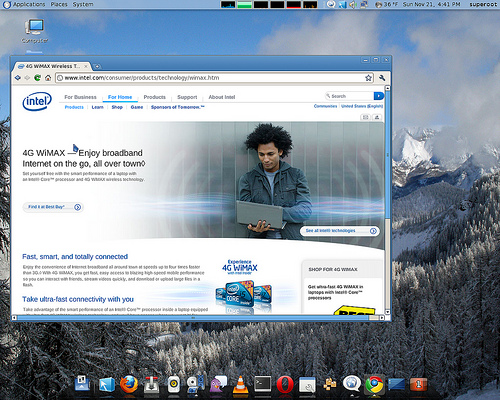Click the print page icon
The height and width of the screenshot is (400, 500).
point(366,117)
